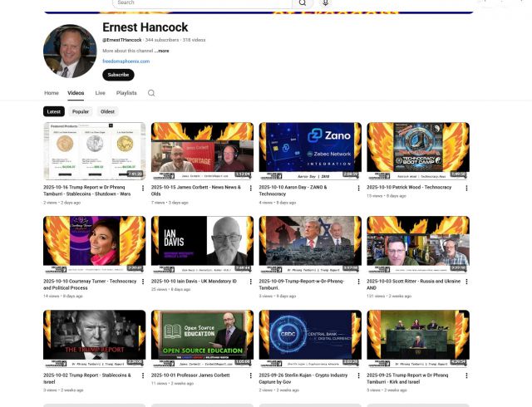The height and width of the screenshot is (407, 532).
Task: Open menu for Professor James Corbett video
Action: tap(250, 375)
